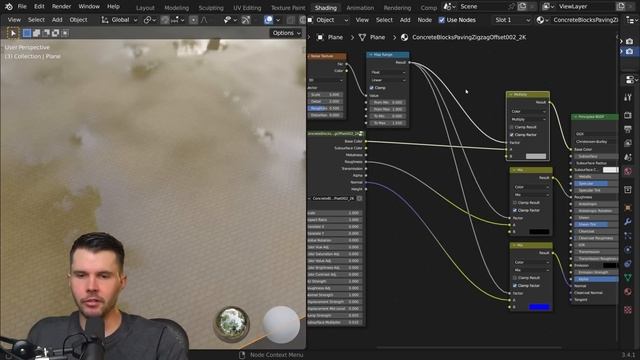Toggle Clamp Result in black-swatch Mix node
Viewport: 640px width, 360px height.
pyautogui.click(x=515, y=202)
